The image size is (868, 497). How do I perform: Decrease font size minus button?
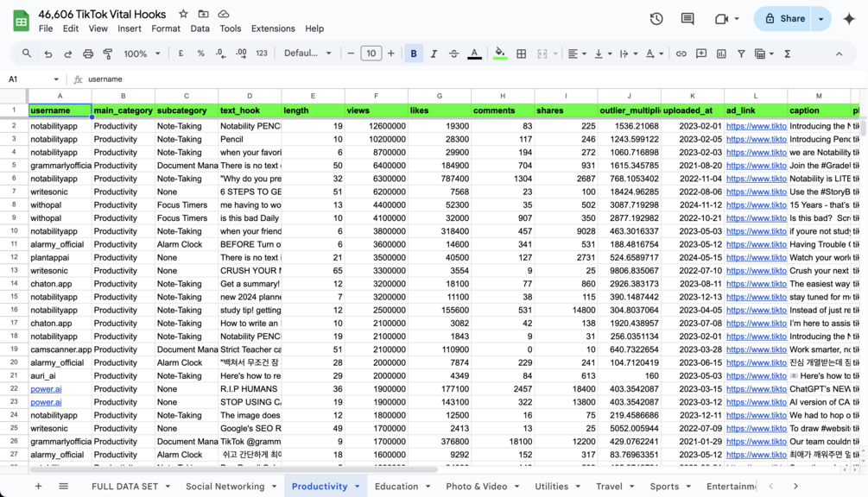[351, 53]
